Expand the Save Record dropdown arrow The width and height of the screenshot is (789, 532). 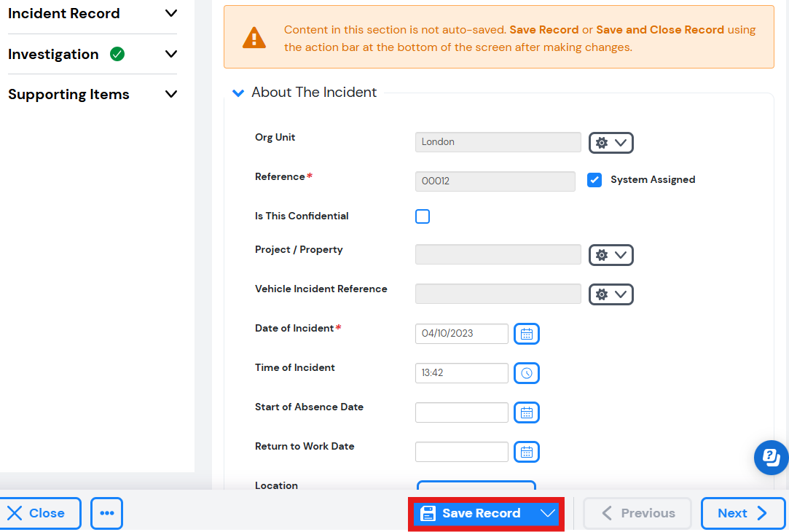click(x=547, y=513)
